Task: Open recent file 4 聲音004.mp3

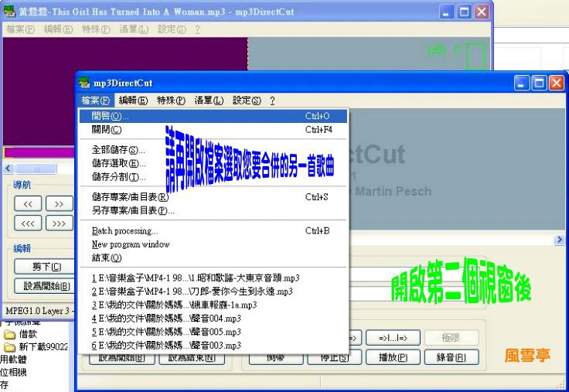Action: tap(213, 319)
